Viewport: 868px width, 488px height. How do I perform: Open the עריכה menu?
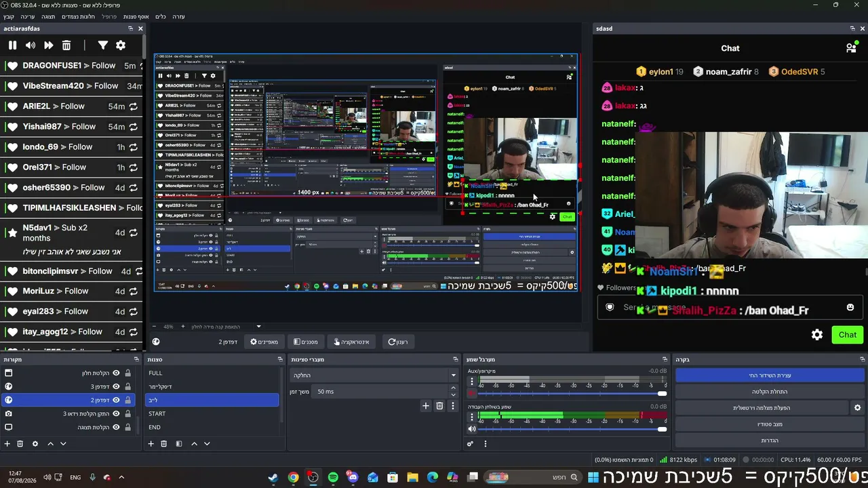28,16
